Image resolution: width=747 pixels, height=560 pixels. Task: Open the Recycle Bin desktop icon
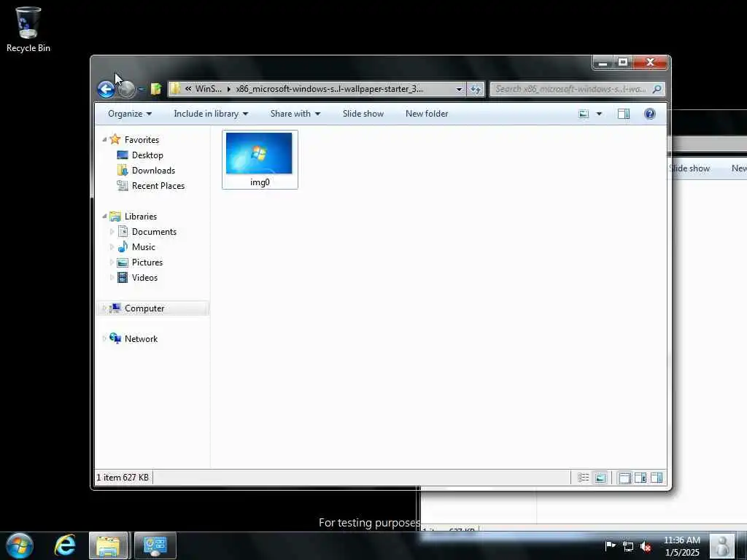pyautogui.click(x=28, y=29)
